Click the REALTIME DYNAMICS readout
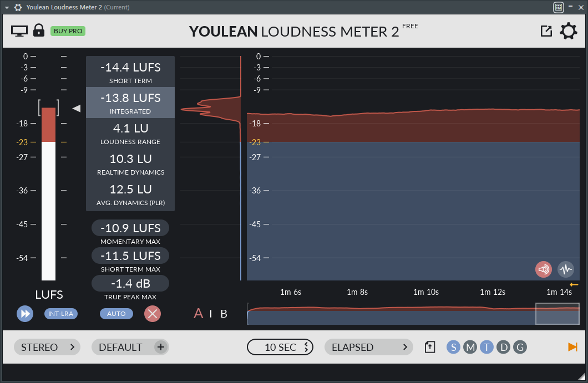The image size is (588, 383). (x=130, y=164)
